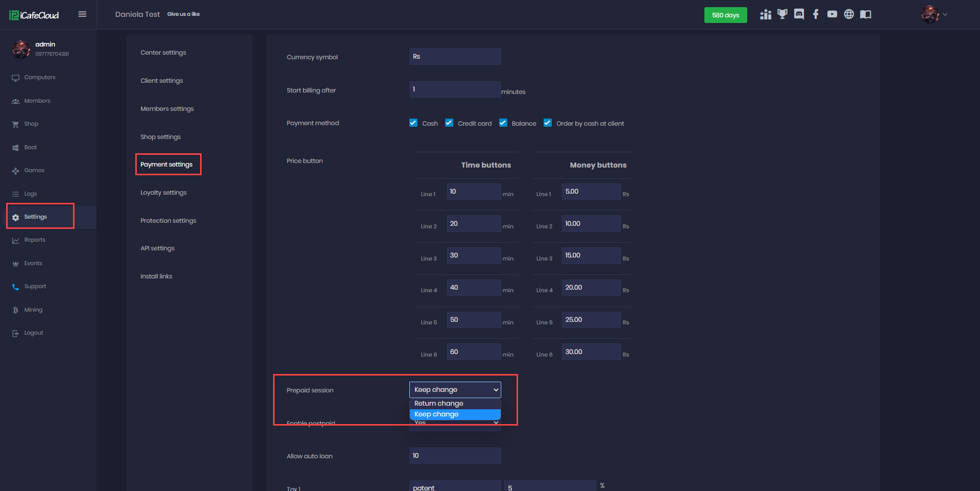Uncheck the Cash payment method checkbox
The width and height of the screenshot is (980, 491).
point(413,123)
